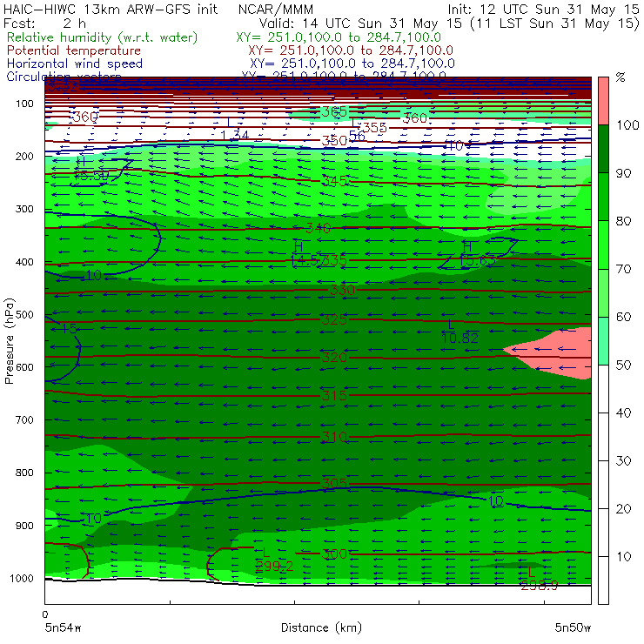Click the colorbar '80' tick label
The height and width of the screenshot is (644, 644).
(623, 221)
